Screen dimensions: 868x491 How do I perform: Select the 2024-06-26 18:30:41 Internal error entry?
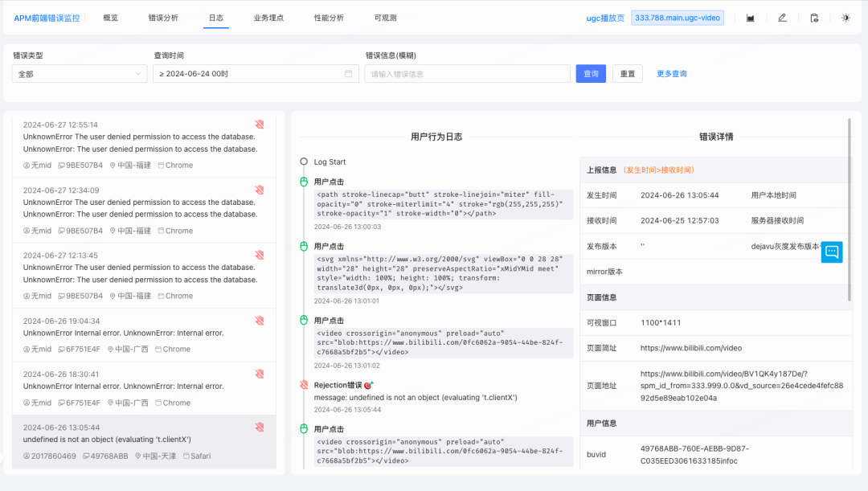144,389
